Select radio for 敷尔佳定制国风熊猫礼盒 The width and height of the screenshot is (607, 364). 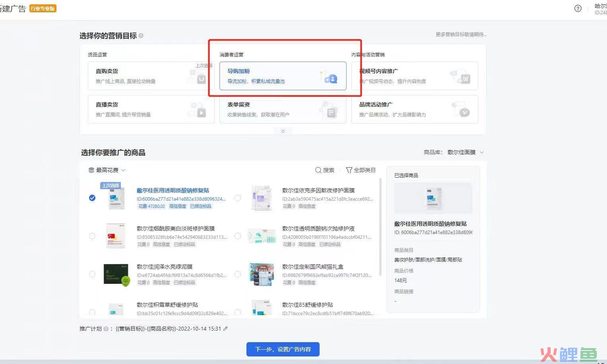pos(238,274)
